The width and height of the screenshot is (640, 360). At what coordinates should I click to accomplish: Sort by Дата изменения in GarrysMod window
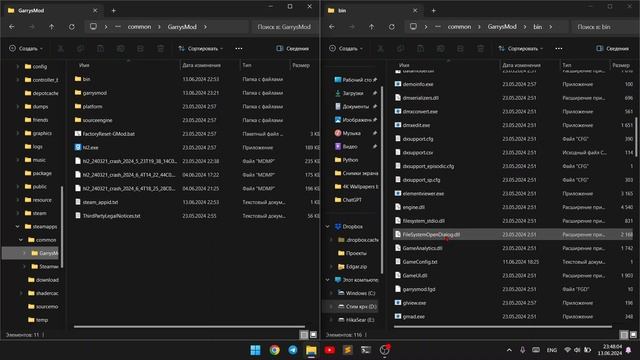pos(201,65)
